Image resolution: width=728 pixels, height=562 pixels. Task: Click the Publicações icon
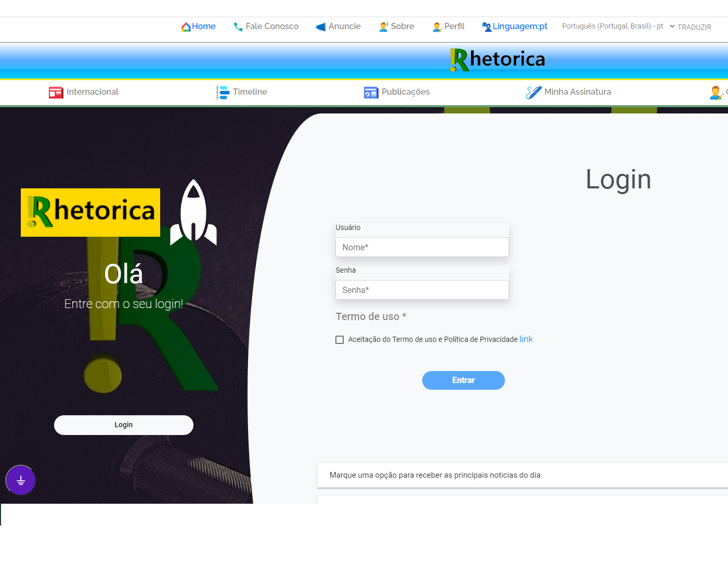tap(371, 93)
